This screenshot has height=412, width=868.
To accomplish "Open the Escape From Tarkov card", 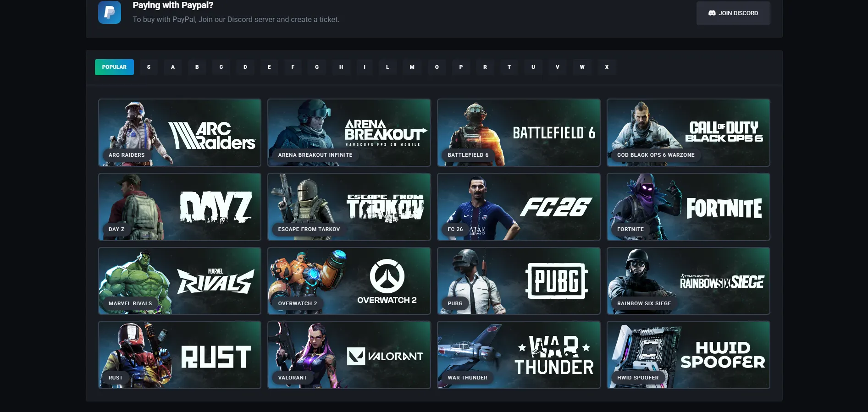I will (x=349, y=207).
